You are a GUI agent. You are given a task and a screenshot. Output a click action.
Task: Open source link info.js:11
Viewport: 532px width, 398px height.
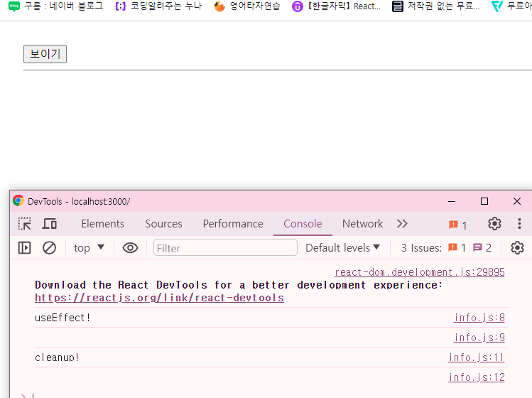coord(477,357)
